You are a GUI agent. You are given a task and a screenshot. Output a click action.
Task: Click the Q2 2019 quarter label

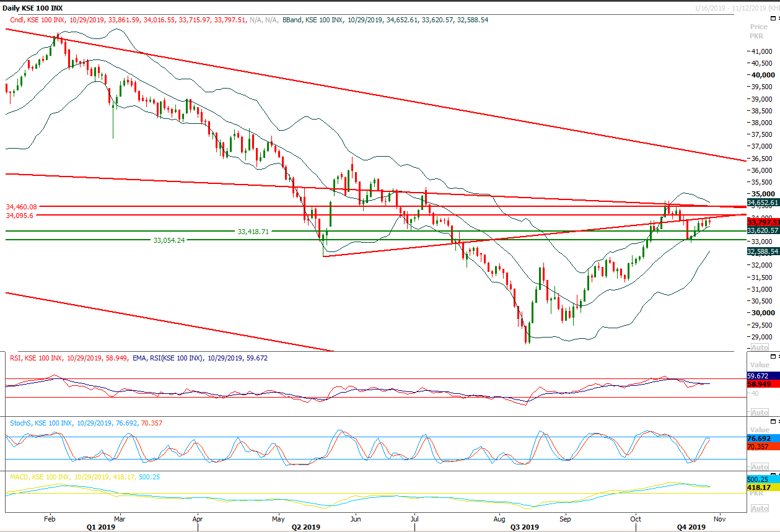click(305, 527)
